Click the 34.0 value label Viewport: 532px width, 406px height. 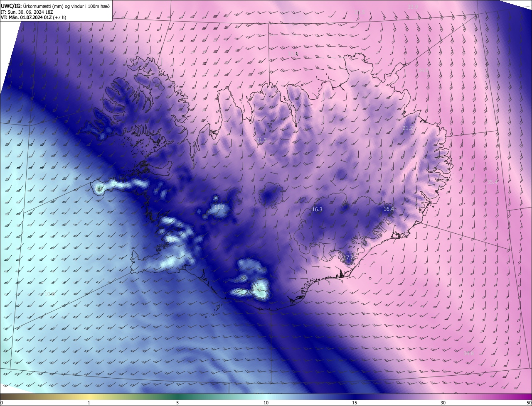(x=422, y=70)
